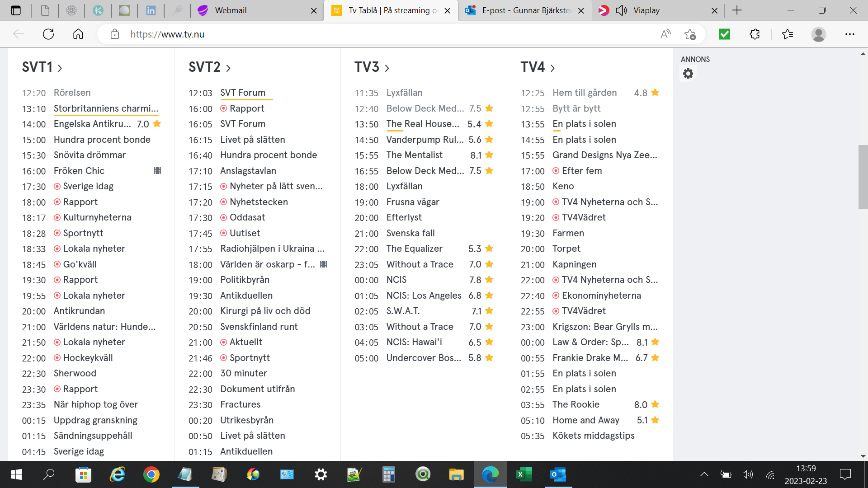Viewport: 868px width, 488px height.
Task: Click the star rating beside The Mentalist
Action: pyautogui.click(x=489, y=155)
